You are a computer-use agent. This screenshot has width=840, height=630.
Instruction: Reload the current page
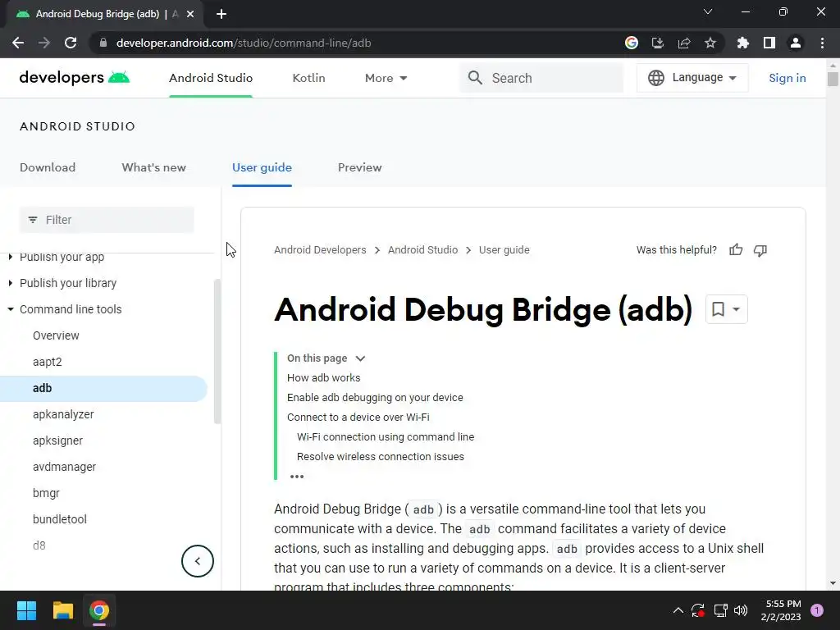[x=71, y=43]
